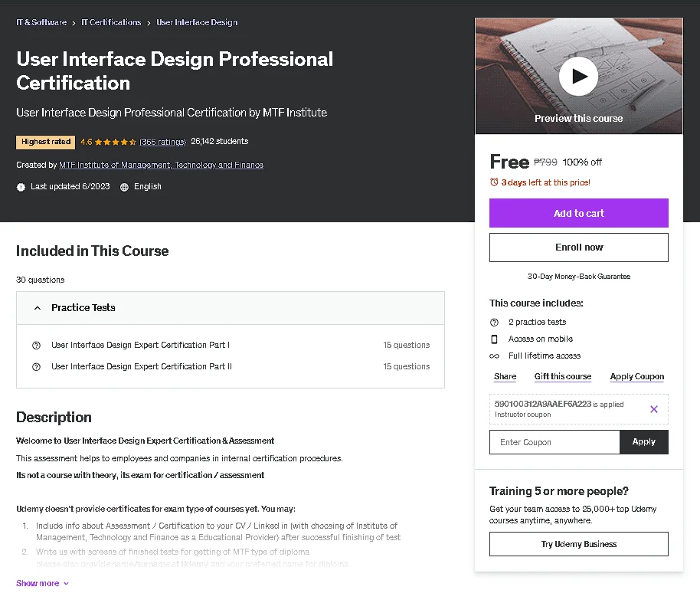Play the course preview video
Viewport: 700px width, 613px height.
(578, 76)
